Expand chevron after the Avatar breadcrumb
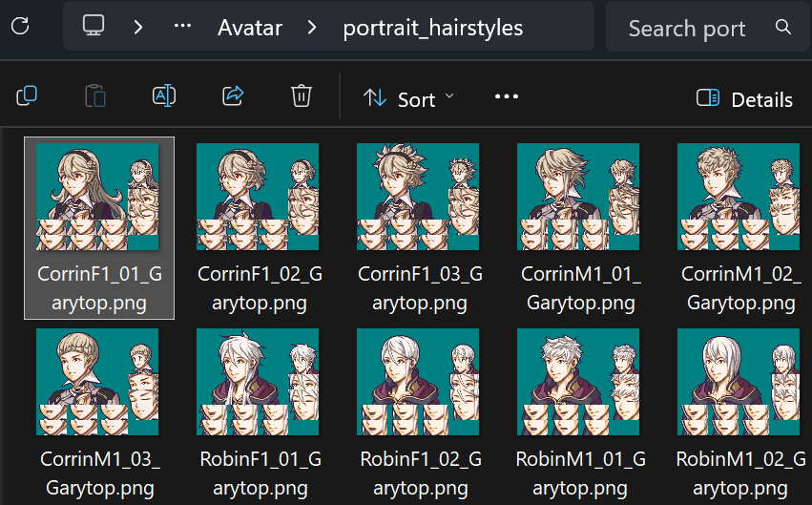 click(312, 27)
